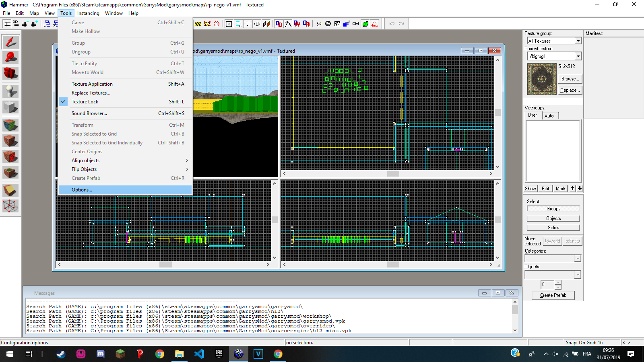Click the Select Groups button

point(553,209)
